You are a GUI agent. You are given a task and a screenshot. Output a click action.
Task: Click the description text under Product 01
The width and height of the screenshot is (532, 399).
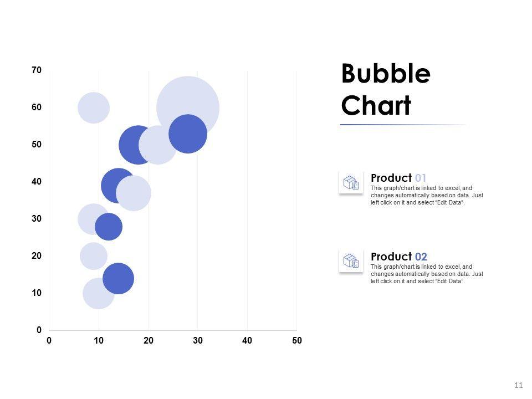tap(427, 196)
